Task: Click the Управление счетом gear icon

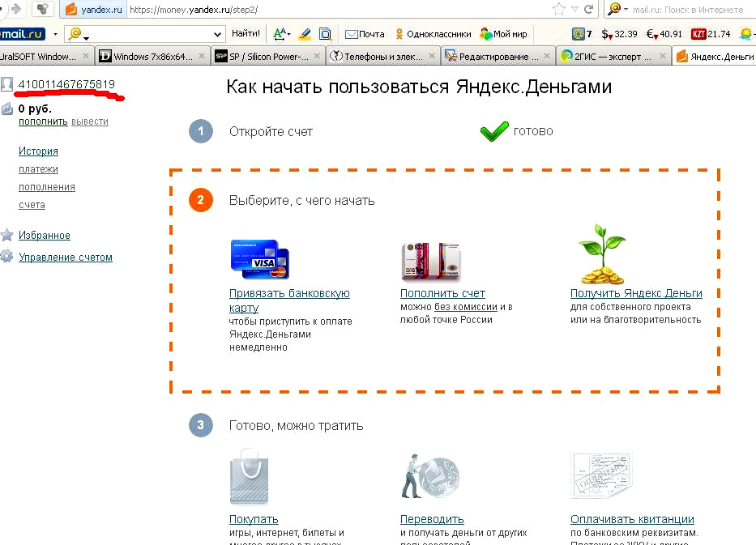Action: coord(6,256)
